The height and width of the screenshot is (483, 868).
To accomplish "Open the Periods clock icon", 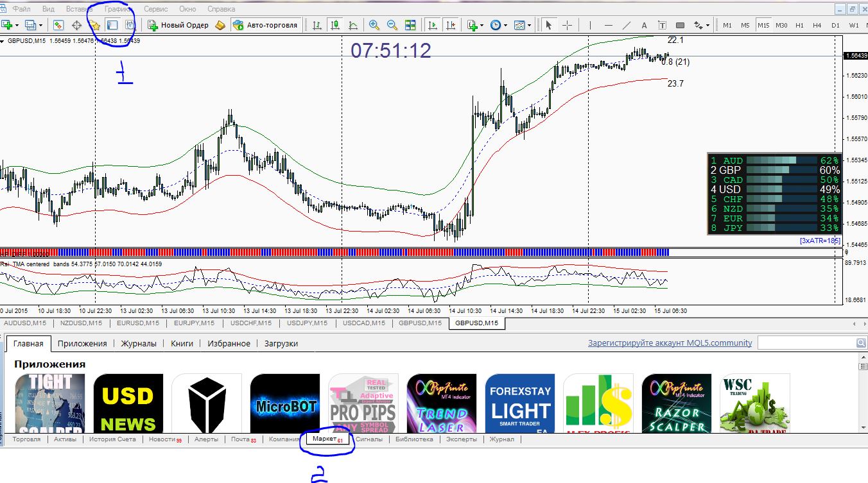I will click(495, 25).
